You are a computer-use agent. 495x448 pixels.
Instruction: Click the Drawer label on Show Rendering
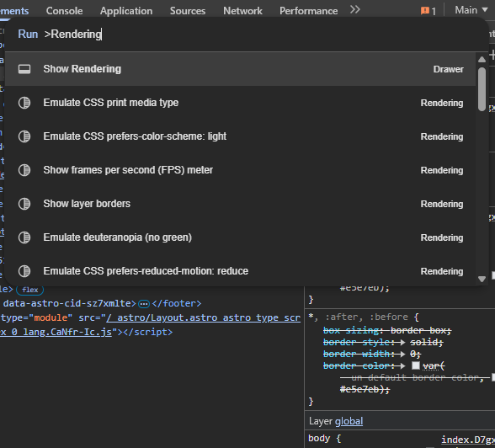click(x=448, y=69)
